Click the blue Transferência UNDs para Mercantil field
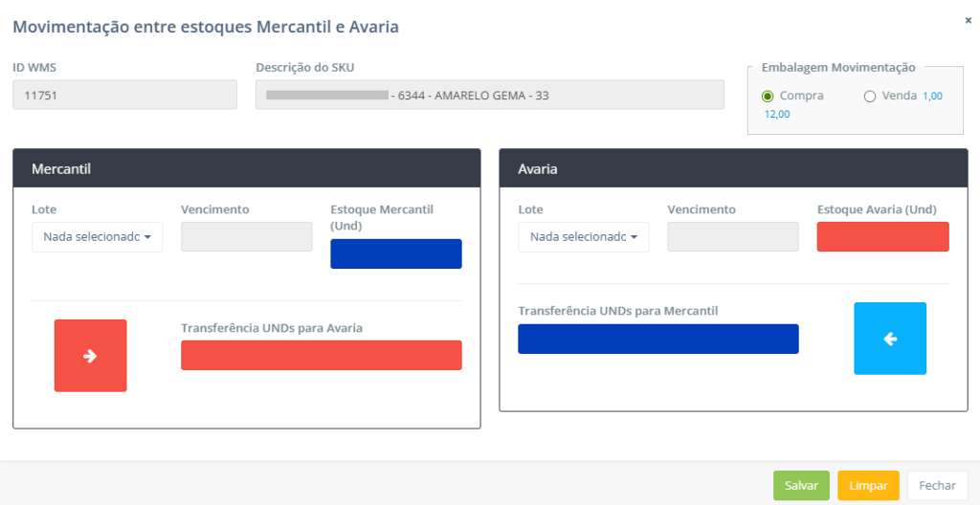The height and width of the screenshot is (505, 980). coord(657,339)
